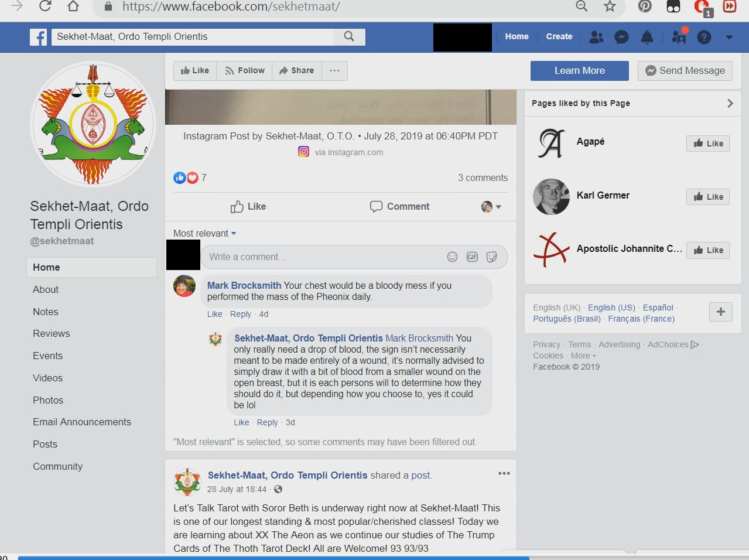Image resolution: width=749 pixels, height=560 pixels.
Task: Open the About section
Action: [x=46, y=289]
